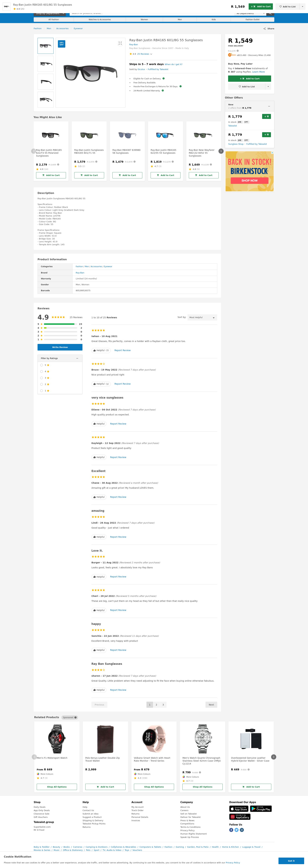
Task: Open Takealot's Instagram icon in footer
Action: pos(242,830)
